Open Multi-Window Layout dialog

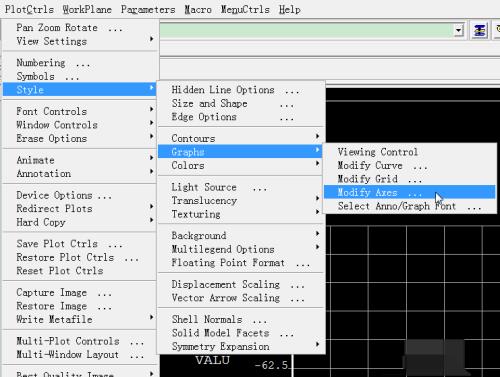click(x=79, y=355)
